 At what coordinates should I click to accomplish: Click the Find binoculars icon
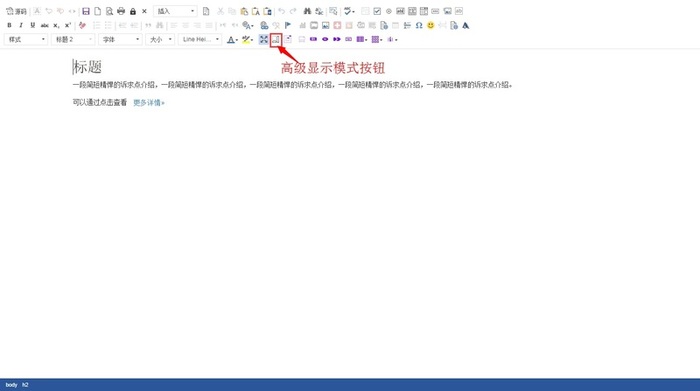307,11
